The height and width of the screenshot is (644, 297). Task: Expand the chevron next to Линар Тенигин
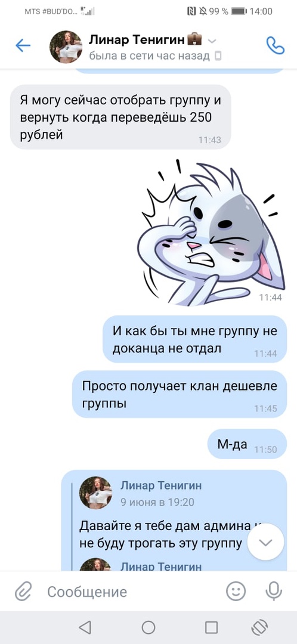coord(212,41)
